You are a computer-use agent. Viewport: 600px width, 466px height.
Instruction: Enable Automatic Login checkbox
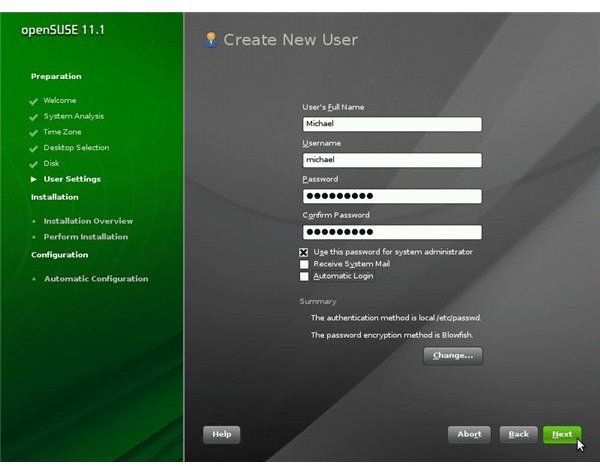coord(304,276)
